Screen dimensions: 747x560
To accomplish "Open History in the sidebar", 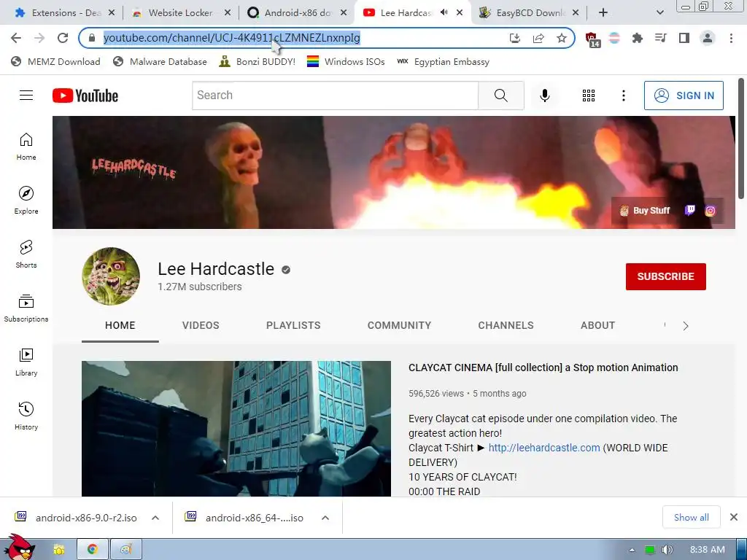I will (x=26, y=416).
